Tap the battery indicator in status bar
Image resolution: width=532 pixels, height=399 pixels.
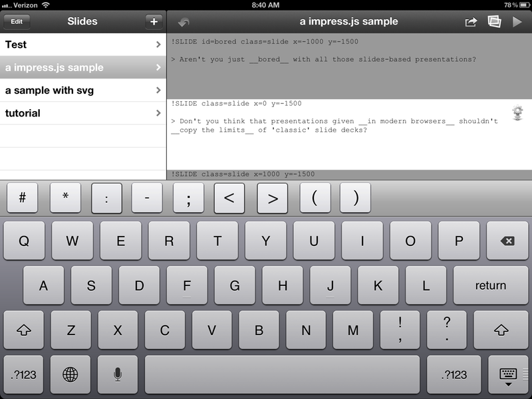(525, 5)
